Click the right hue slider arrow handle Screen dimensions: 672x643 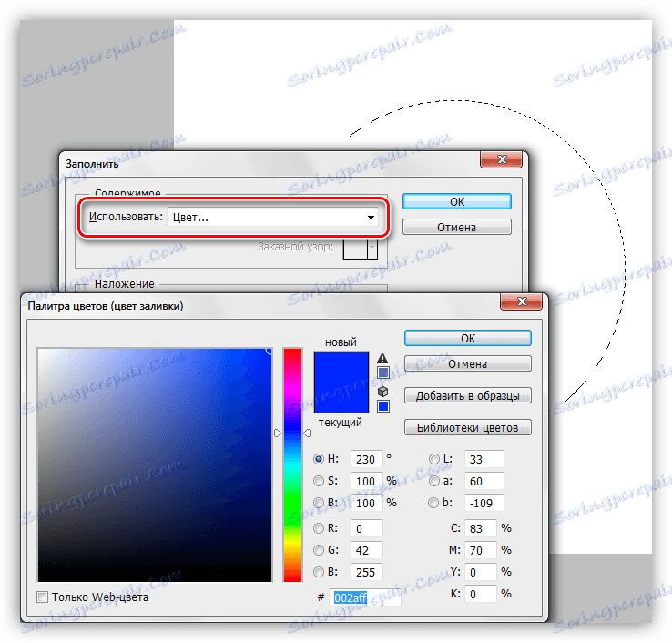(x=307, y=433)
